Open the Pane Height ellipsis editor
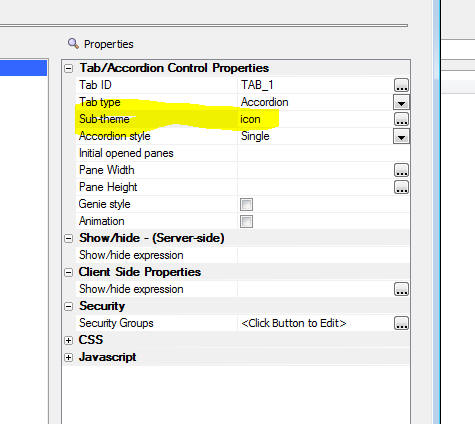 point(401,187)
